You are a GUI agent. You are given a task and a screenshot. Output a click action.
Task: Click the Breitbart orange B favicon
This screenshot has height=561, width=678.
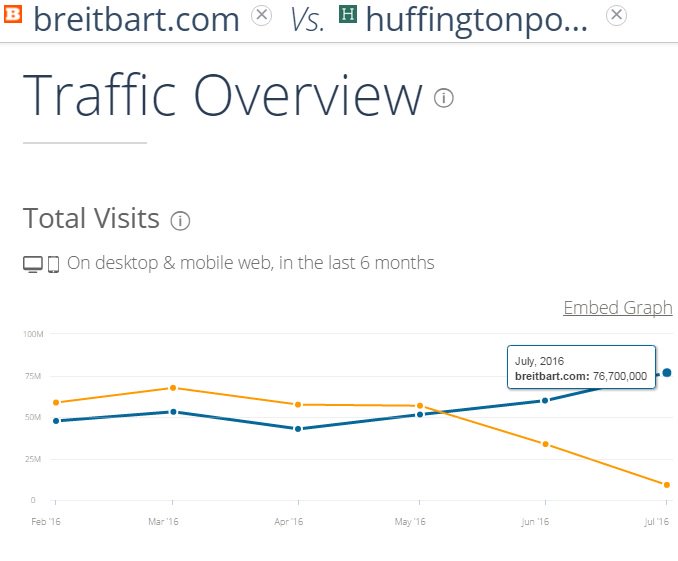(x=13, y=16)
